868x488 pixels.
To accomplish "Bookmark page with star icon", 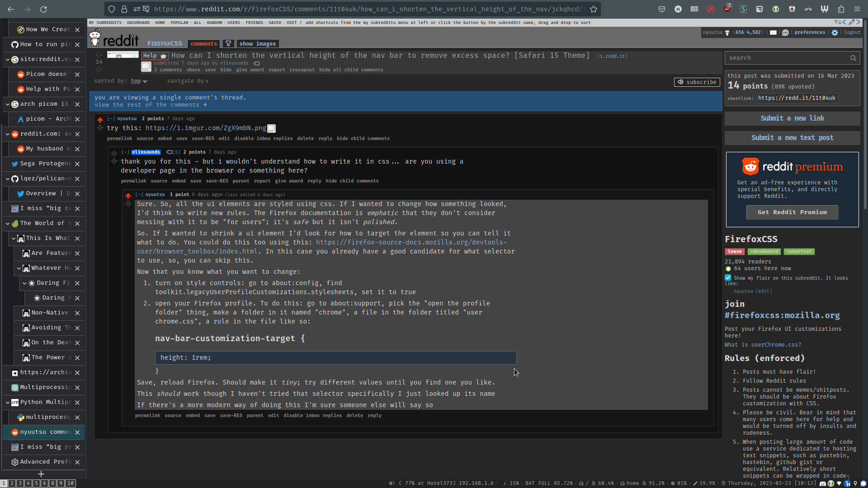I will pos(594,9).
